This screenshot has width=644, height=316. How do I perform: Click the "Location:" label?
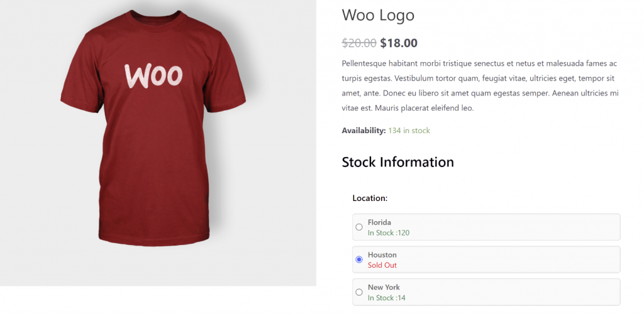[370, 198]
